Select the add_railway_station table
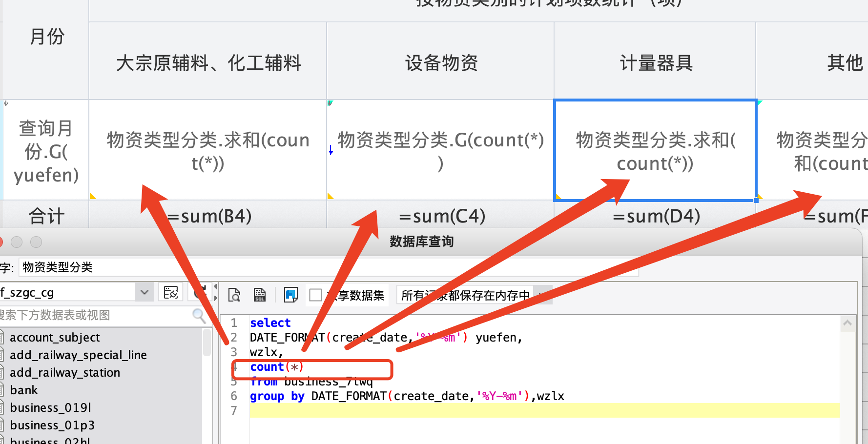This screenshot has width=868, height=444. coord(64,373)
